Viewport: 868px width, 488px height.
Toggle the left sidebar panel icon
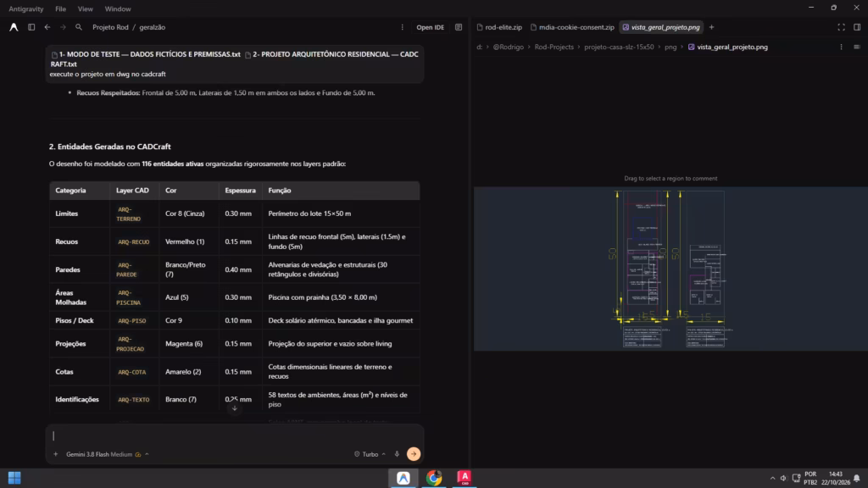coord(31,27)
